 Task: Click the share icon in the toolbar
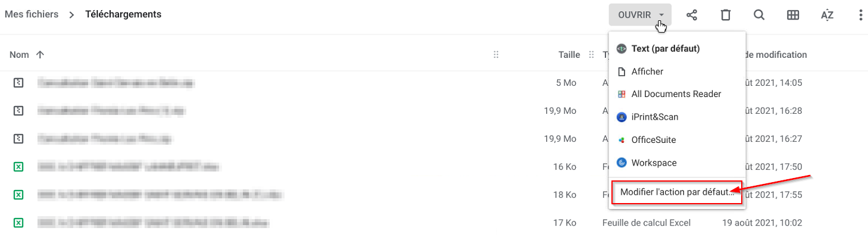pos(692,15)
